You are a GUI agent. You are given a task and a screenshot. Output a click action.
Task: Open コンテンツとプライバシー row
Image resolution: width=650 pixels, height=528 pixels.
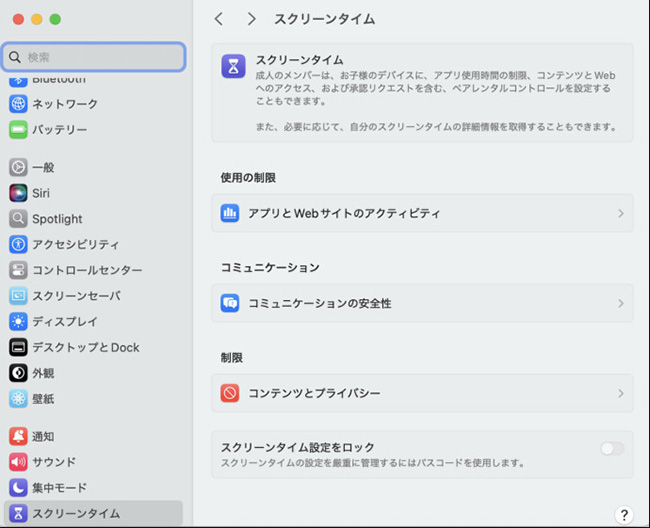click(422, 393)
